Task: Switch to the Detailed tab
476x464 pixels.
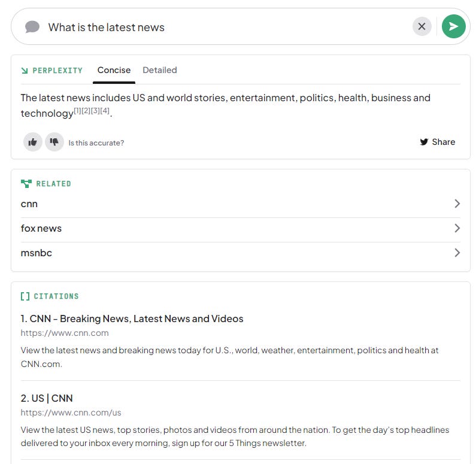Action: pos(160,70)
